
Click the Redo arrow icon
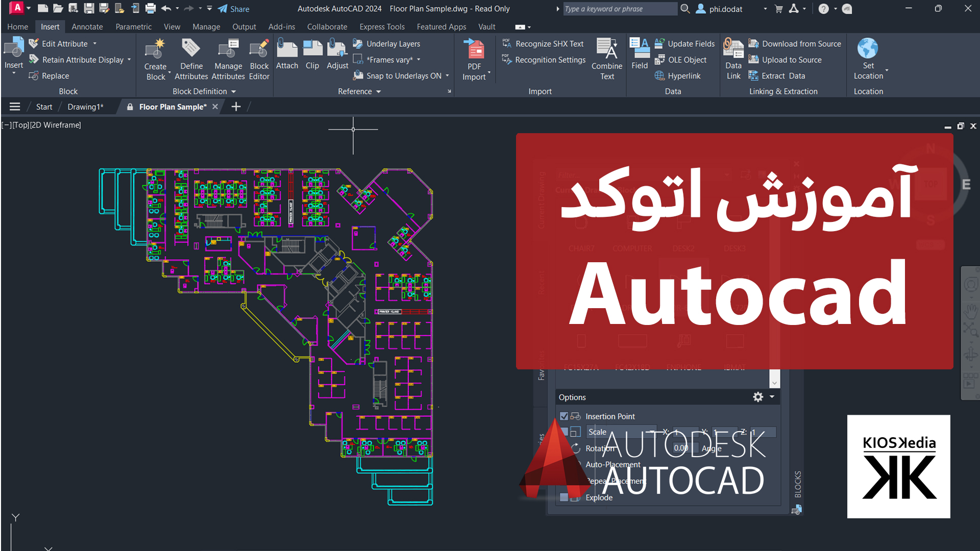[x=189, y=8]
